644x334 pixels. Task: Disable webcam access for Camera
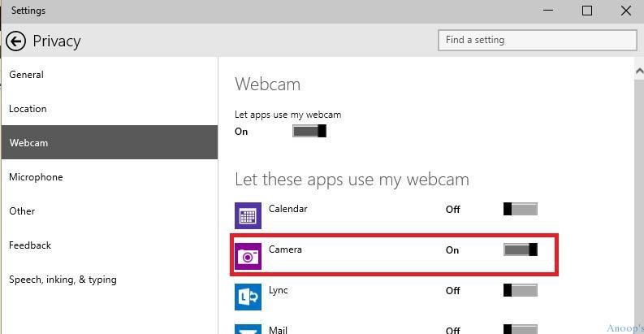pos(521,249)
